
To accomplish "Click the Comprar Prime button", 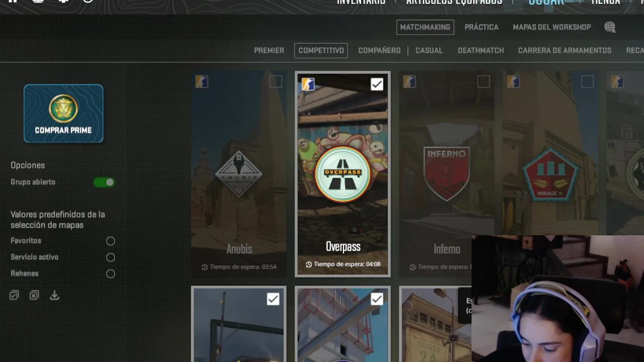I will pyautogui.click(x=63, y=113).
